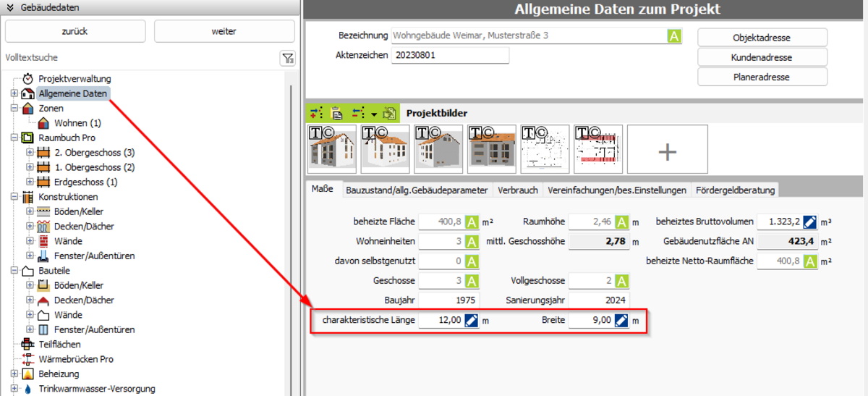Viewport: 868px width, 396px height.
Task: Switch to the Verbrauch tab
Action: [517, 190]
